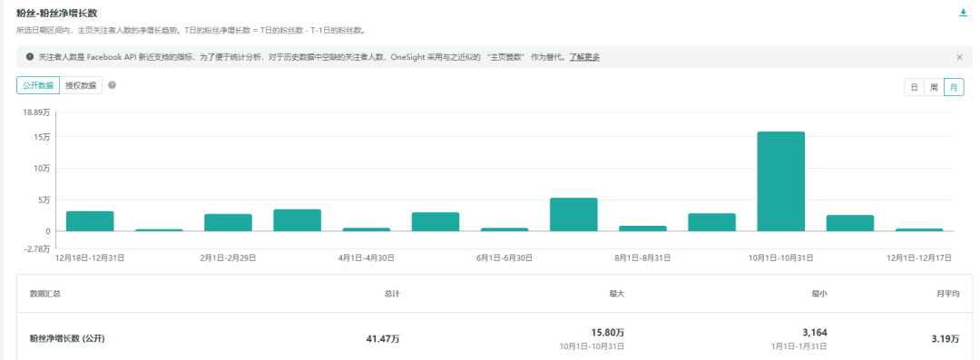
Task: Click the 18.89万 y-axis label
Action: pyautogui.click(x=36, y=112)
